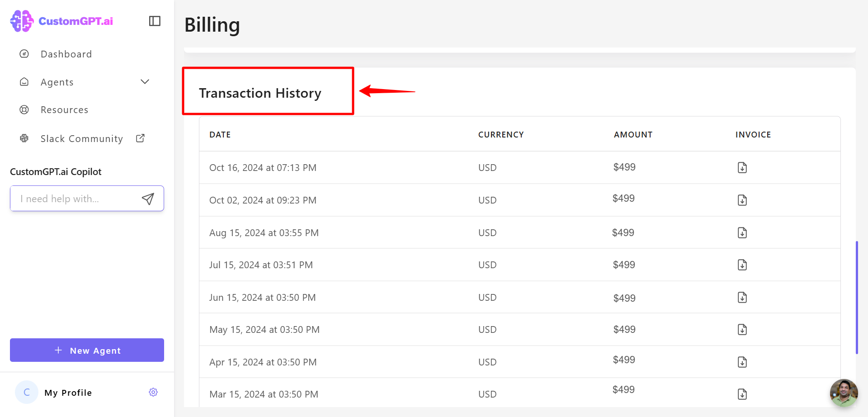This screenshot has width=868, height=417.
Task: Download invoice for Oct 02, 2024 transaction
Action: coord(742,200)
